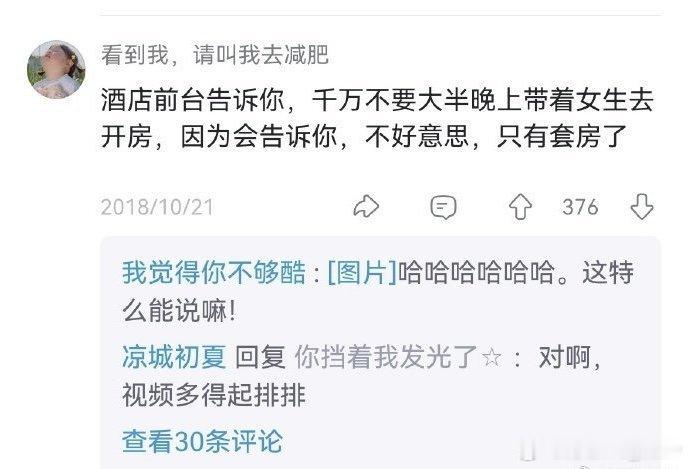Open 凉城初夏 user profile
This screenshot has width=689, height=469.
(174, 356)
